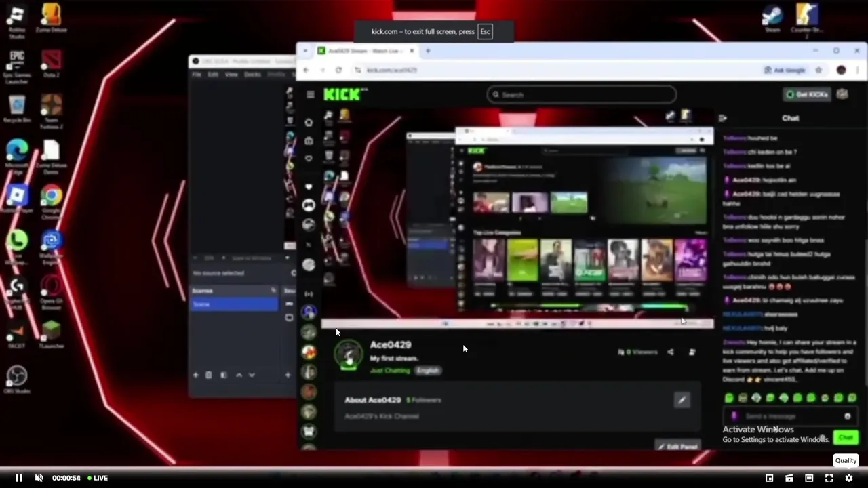
Task: Move scene down with the OBS down arrow
Action: tap(252, 375)
